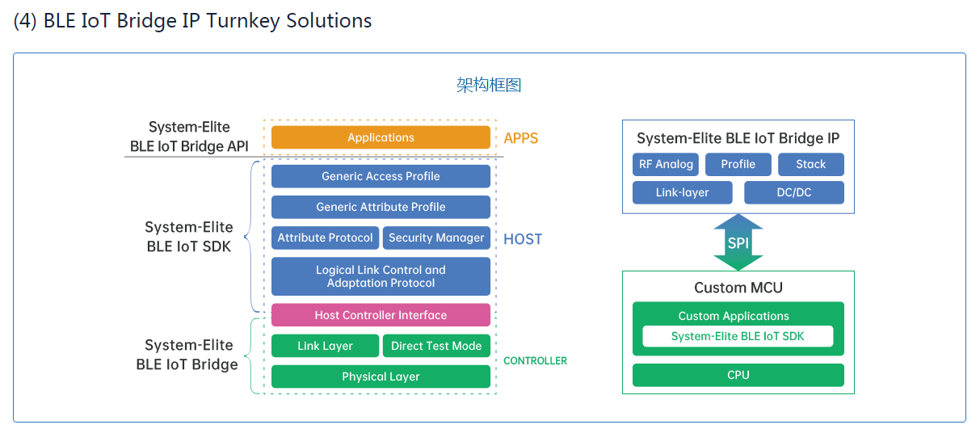Click the Direct Test Mode block
980x429 pixels.
[436, 346]
